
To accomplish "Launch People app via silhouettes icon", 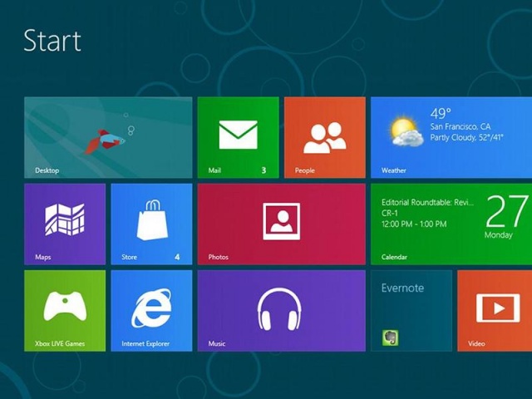I will point(324,137).
